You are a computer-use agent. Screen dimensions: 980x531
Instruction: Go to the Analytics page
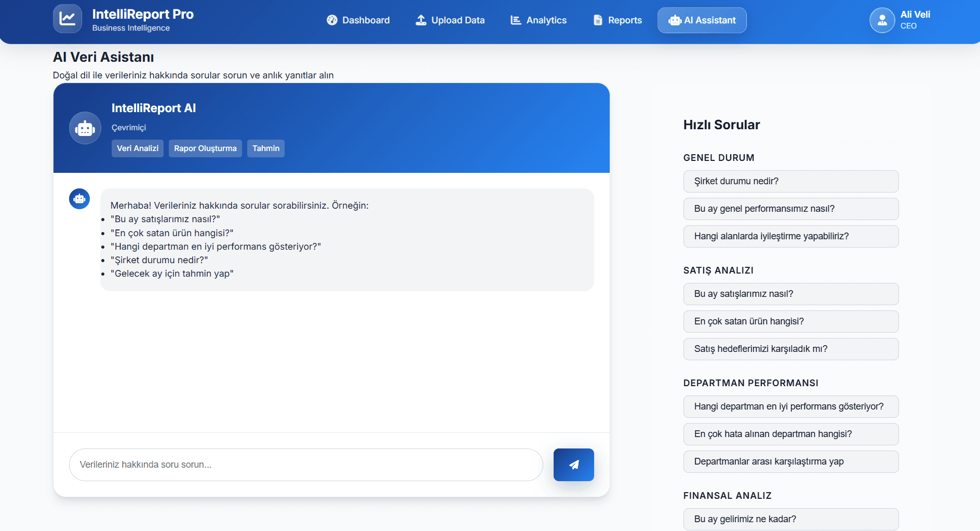[x=539, y=20]
